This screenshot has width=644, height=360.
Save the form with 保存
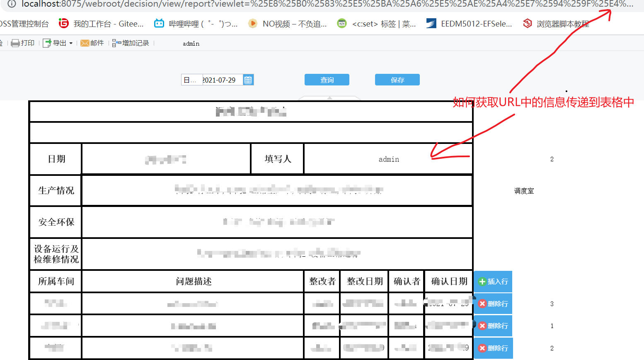[397, 80]
